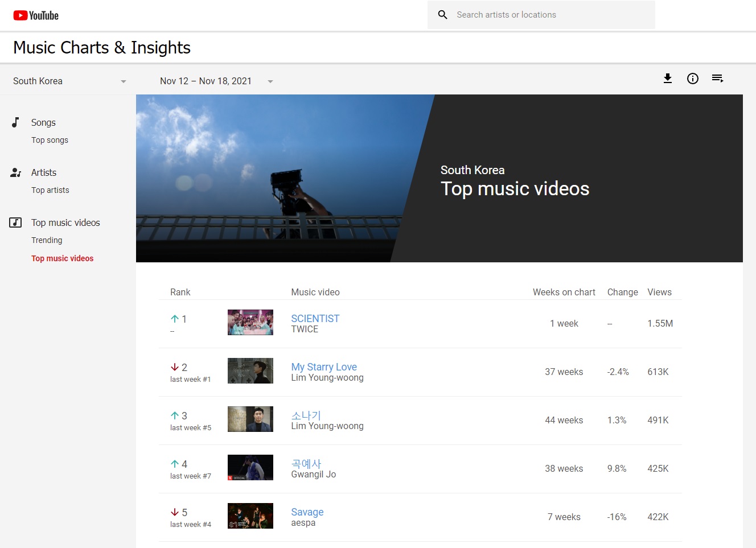Click the 7 weeks cell

(564, 517)
